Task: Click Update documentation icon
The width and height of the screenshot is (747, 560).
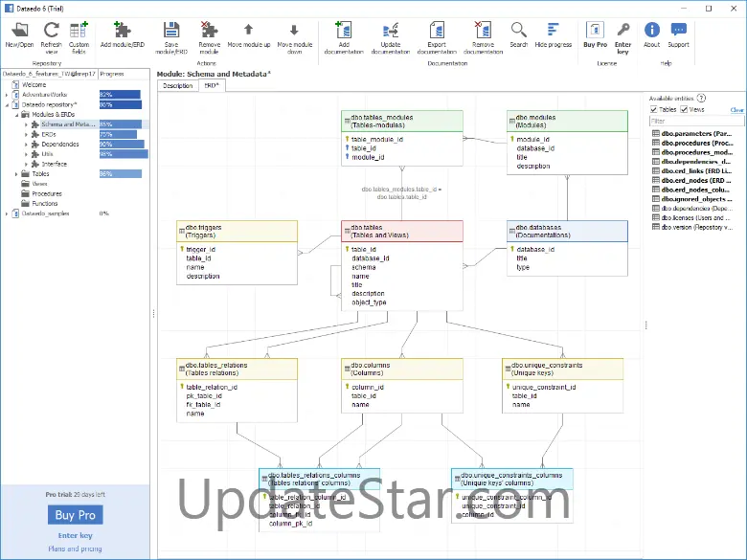Action: click(391, 37)
